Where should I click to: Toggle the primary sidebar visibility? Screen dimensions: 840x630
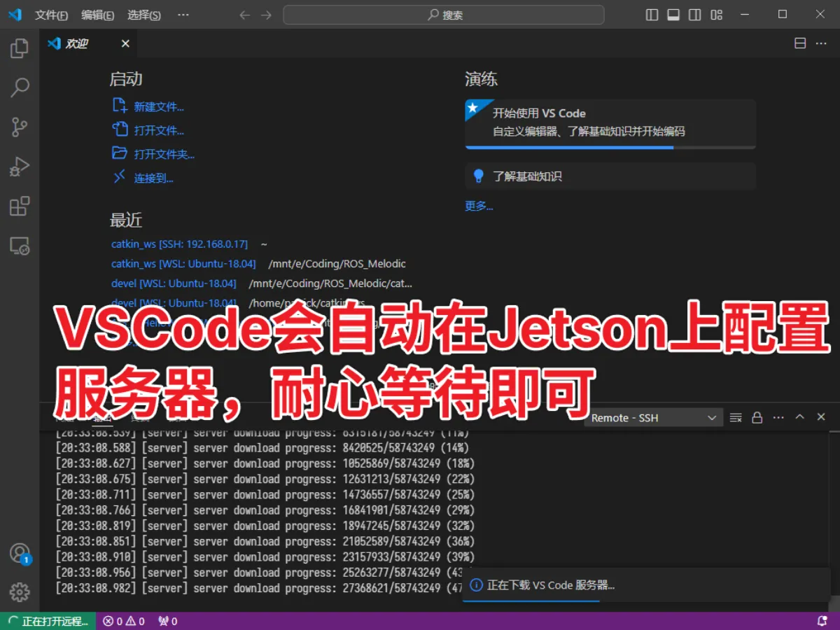coord(651,14)
